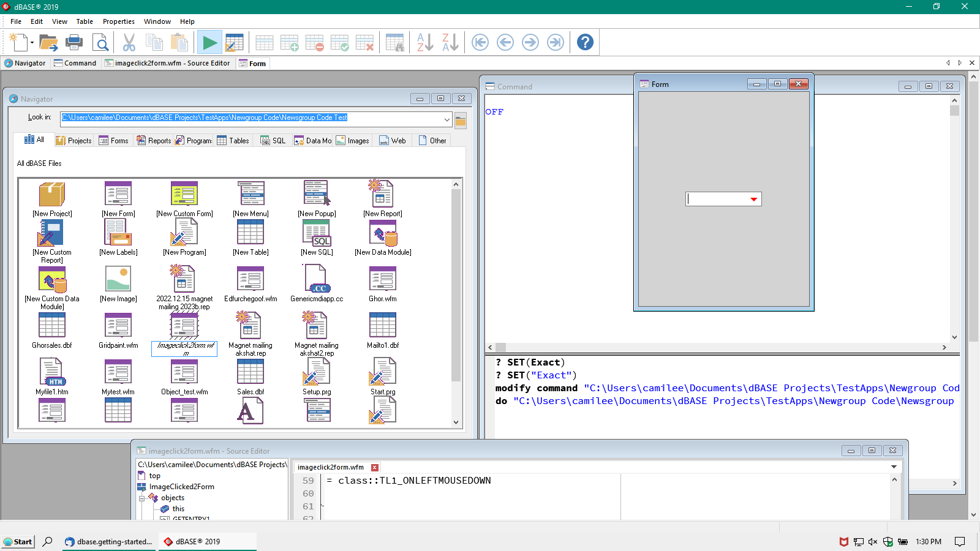Open the Properties menu

(x=118, y=21)
